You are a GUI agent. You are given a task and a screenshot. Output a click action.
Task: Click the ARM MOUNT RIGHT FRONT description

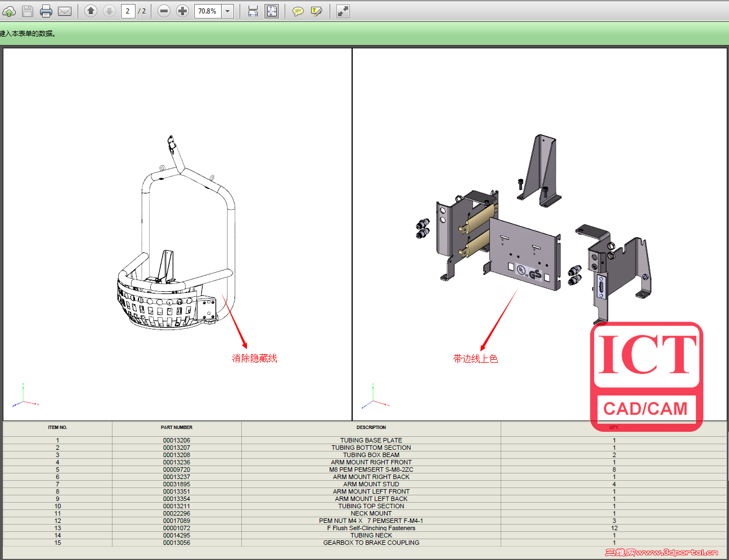[x=371, y=462]
